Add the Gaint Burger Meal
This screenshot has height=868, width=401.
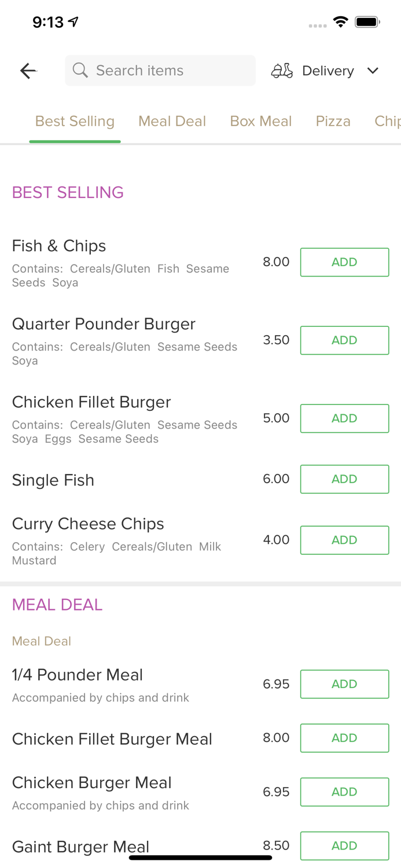pos(344,845)
